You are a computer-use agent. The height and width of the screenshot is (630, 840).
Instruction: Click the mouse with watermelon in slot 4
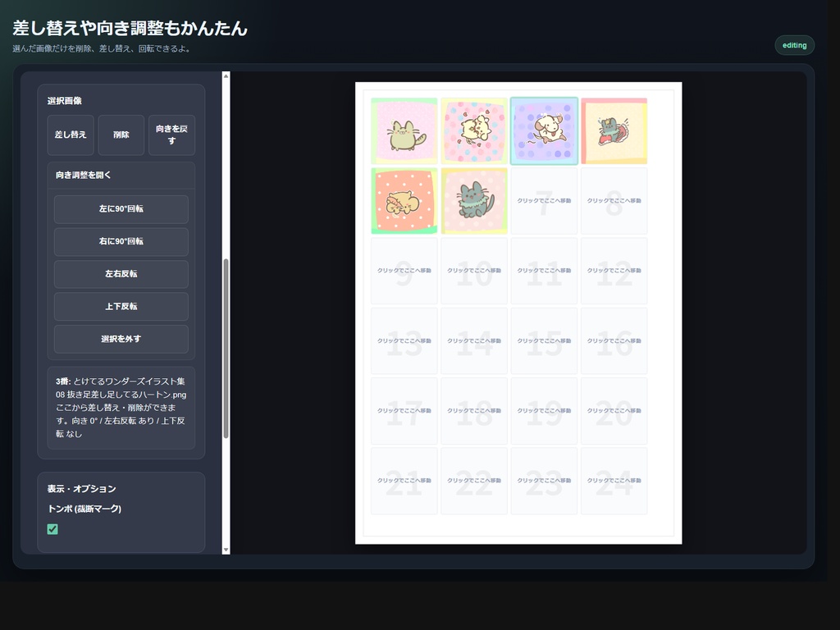point(614,130)
